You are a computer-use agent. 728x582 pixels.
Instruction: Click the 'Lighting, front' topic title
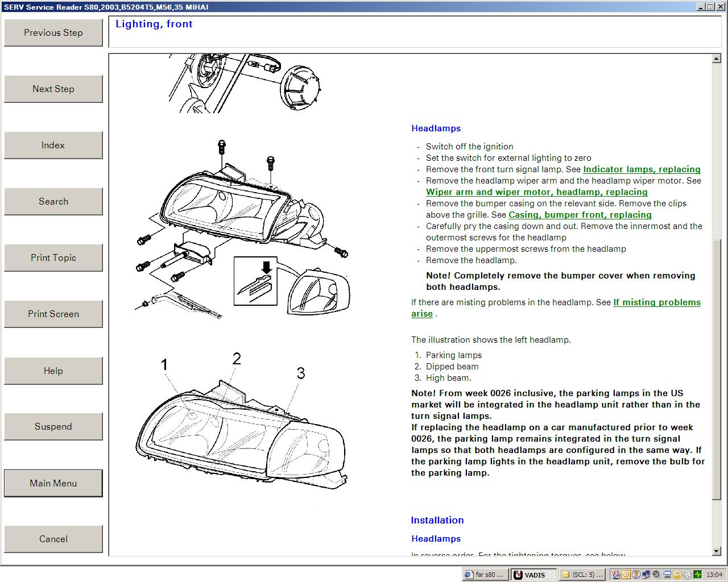coord(154,24)
